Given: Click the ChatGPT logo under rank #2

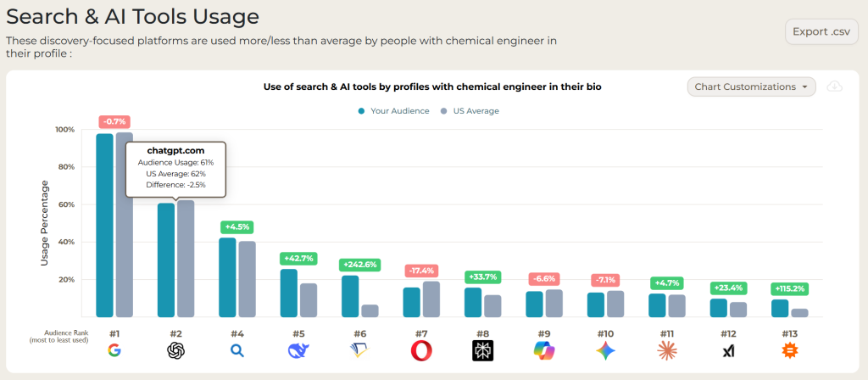Looking at the screenshot, I should coord(175,350).
